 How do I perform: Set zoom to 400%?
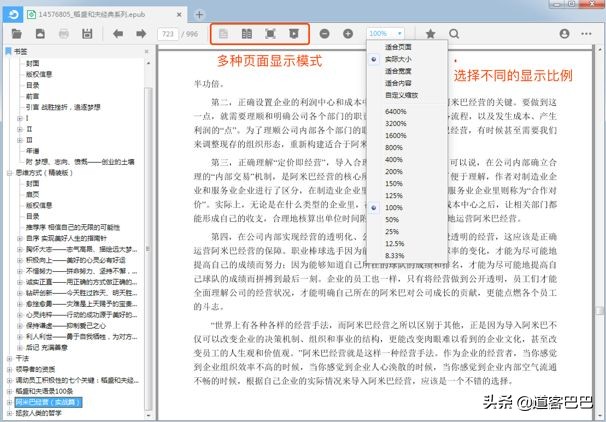click(394, 160)
